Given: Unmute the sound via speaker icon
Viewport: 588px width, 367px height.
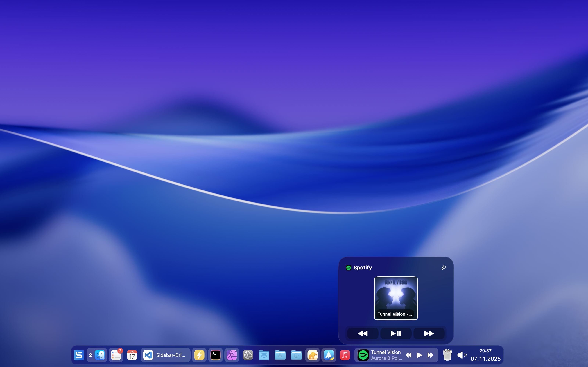Looking at the screenshot, I should 462,355.
